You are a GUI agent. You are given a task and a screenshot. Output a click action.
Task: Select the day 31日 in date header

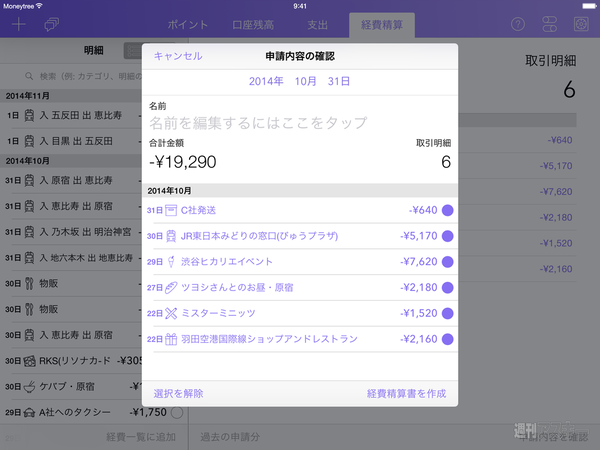click(339, 81)
